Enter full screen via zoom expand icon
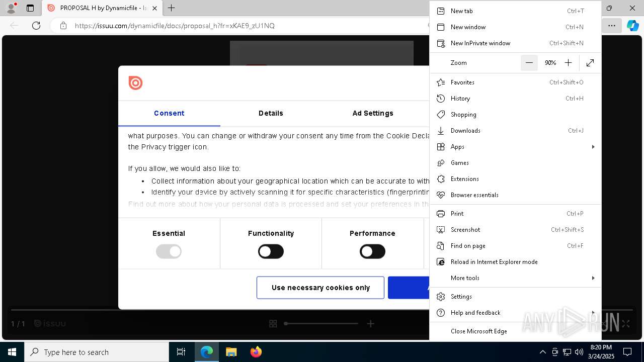 point(590,63)
